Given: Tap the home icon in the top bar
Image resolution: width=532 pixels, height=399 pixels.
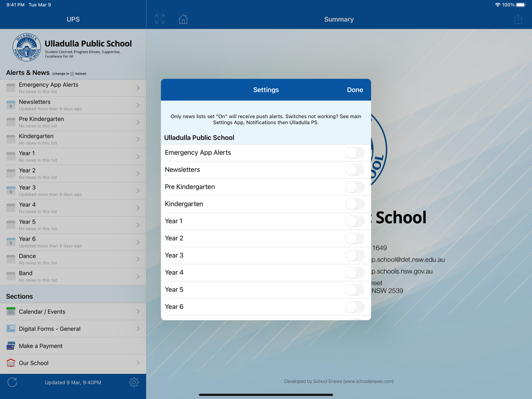Looking at the screenshot, I should [183, 19].
